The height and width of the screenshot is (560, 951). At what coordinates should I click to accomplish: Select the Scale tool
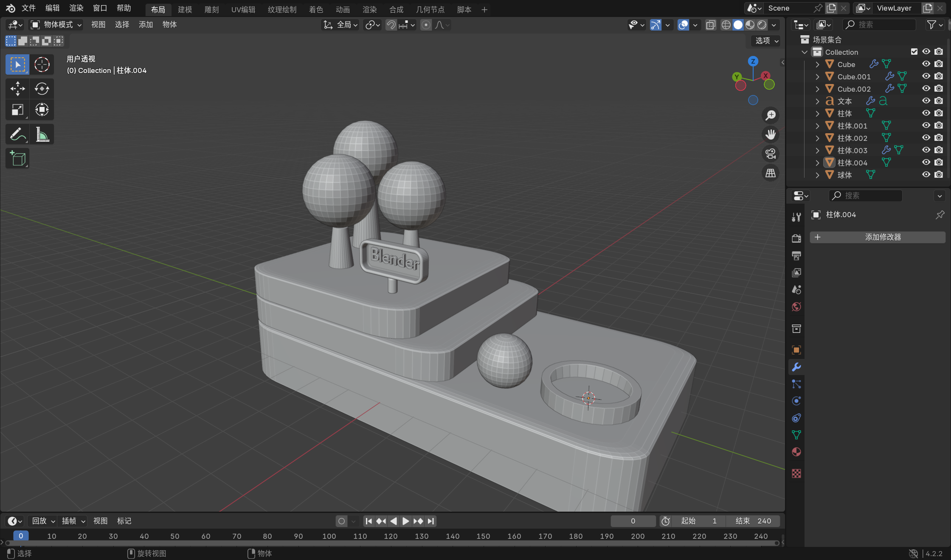point(17,110)
